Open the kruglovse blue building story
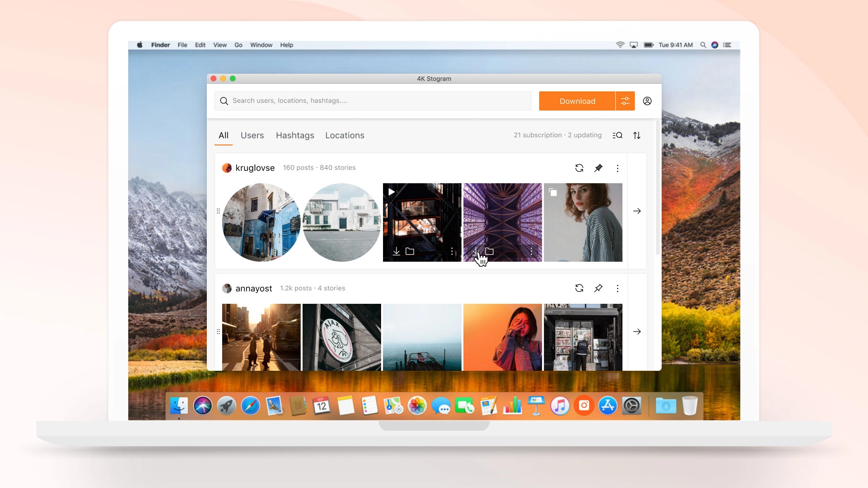The height and width of the screenshot is (488, 868). tap(261, 222)
